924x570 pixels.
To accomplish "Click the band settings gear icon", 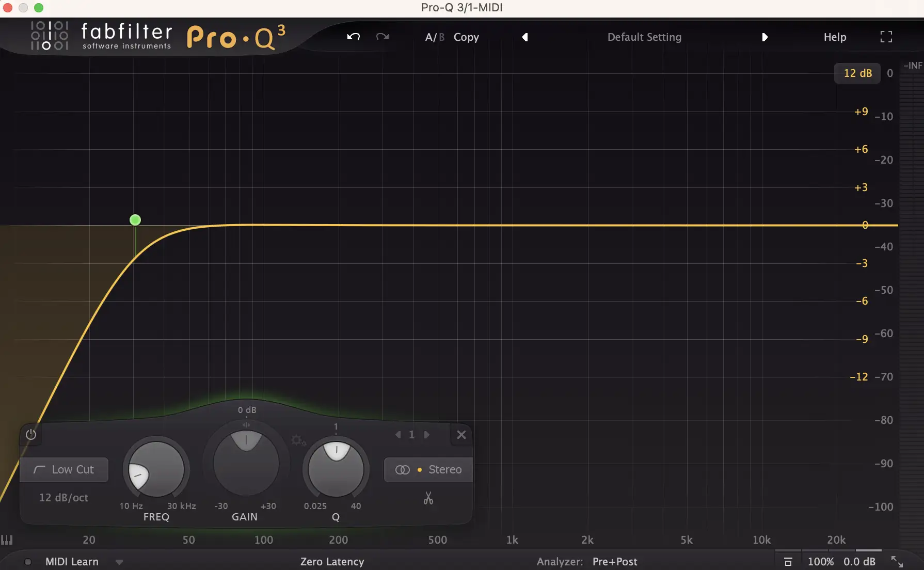I will click(298, 440).
